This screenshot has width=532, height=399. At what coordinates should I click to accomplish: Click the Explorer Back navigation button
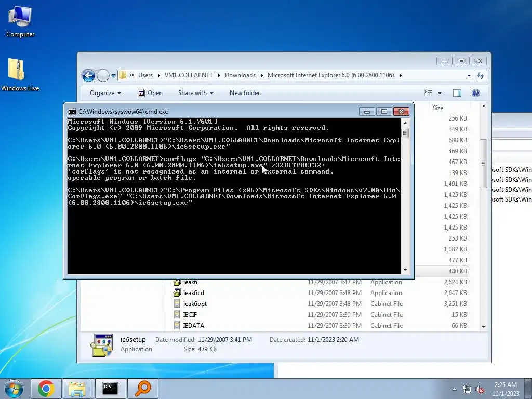pos(88,75)
